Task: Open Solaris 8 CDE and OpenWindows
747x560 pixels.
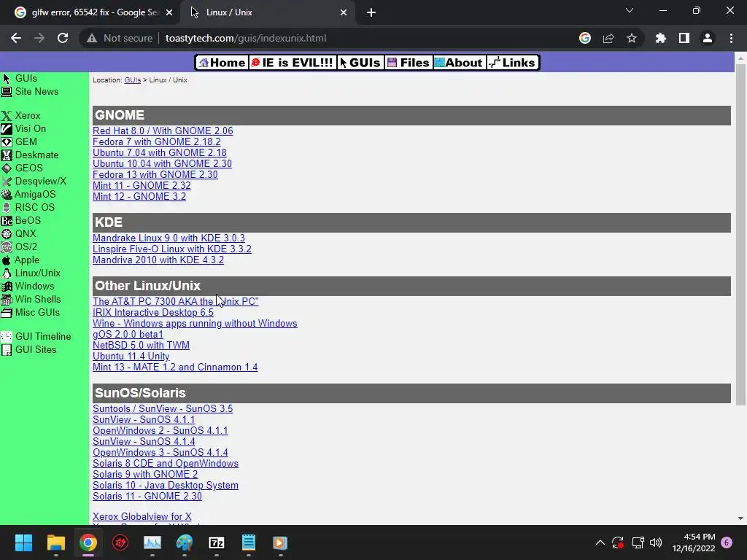Action: (166, 463)
